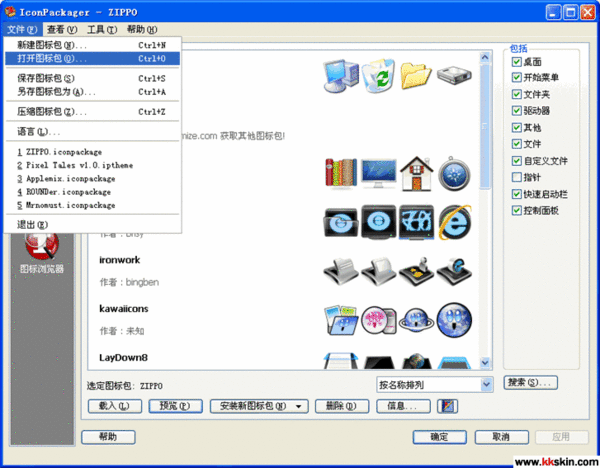The image size is (600, 468).
Task: Click the black monitor with blue circle icon
Action: pos(379,222)
